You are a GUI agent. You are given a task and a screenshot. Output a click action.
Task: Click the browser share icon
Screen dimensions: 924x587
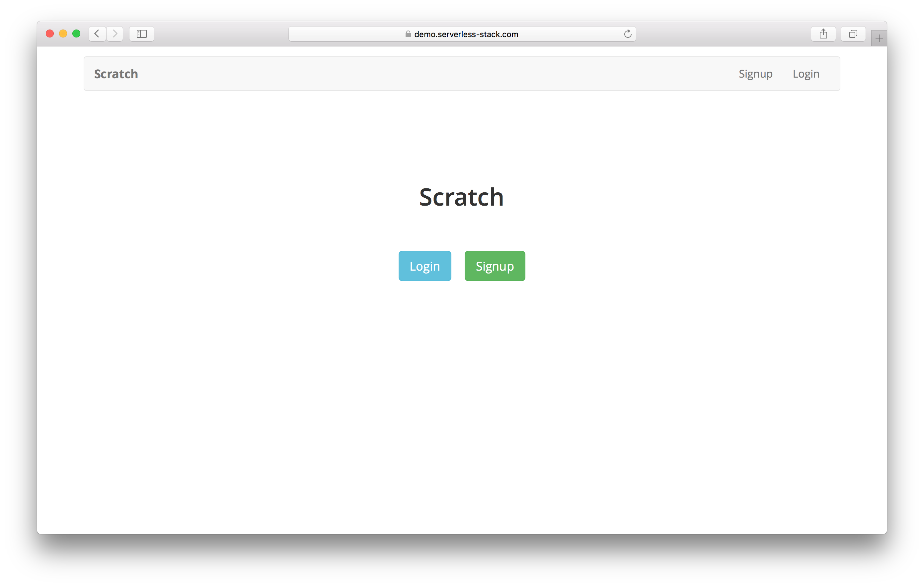(823, 33)
